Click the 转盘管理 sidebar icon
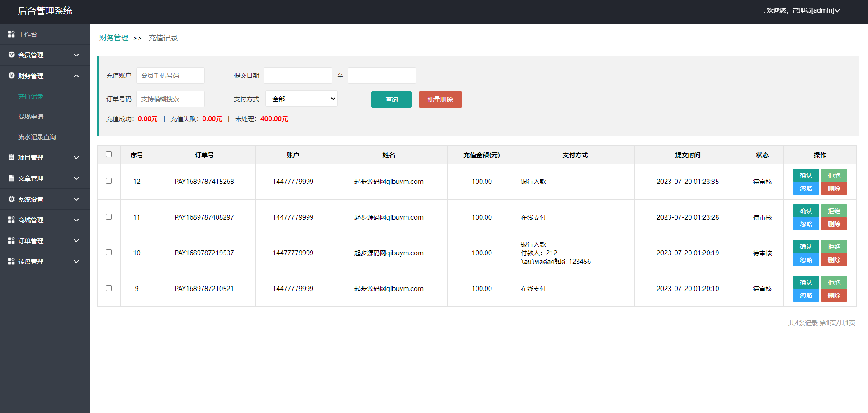 pyautogui.click(x=11, y=261)
